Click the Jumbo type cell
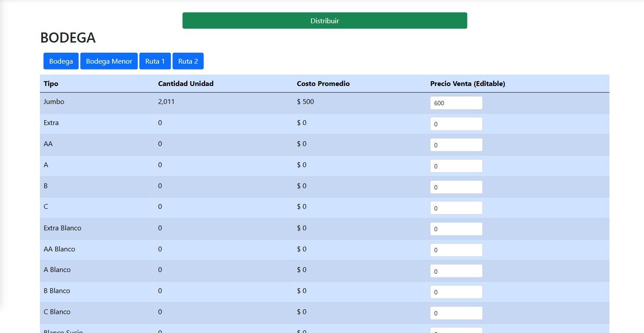This screenshot has width=644, height=333. pos(54,102)
